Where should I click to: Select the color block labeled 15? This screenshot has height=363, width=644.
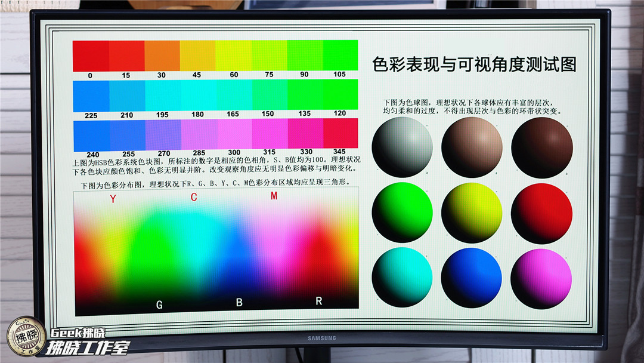(x=126, y=56)
